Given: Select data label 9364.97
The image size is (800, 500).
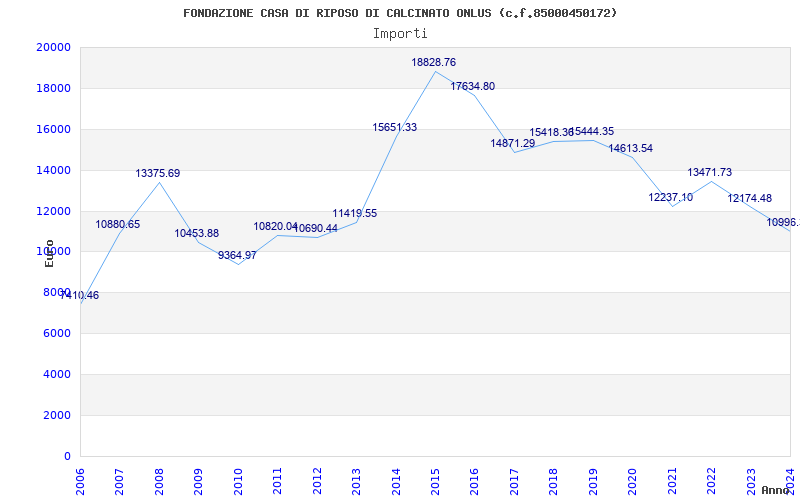Looking at the screenshot, I should [237, 256].
